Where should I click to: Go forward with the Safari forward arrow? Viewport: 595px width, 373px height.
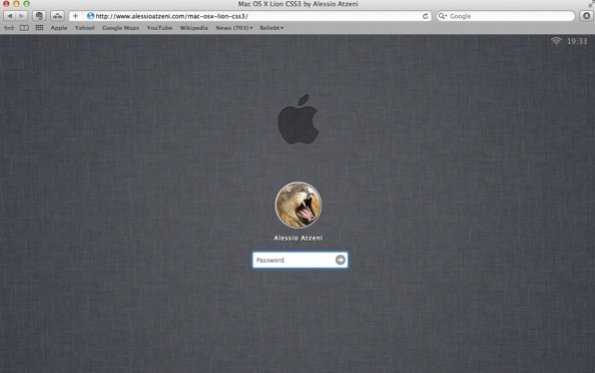[x=21, y=16]
